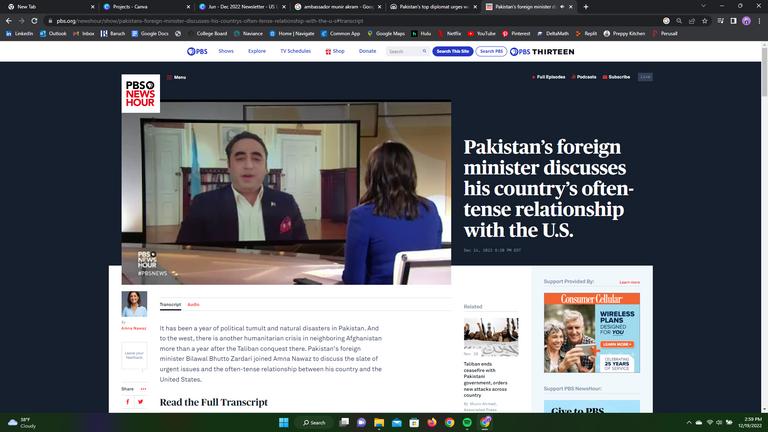Open the NewsHour Menu

(x=177, y=77)
